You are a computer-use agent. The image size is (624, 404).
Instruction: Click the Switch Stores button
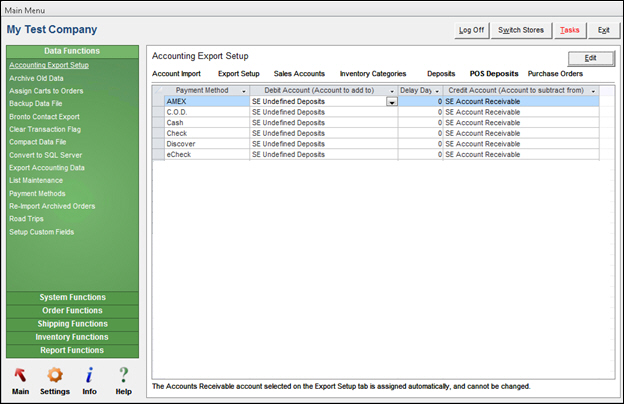521,30
